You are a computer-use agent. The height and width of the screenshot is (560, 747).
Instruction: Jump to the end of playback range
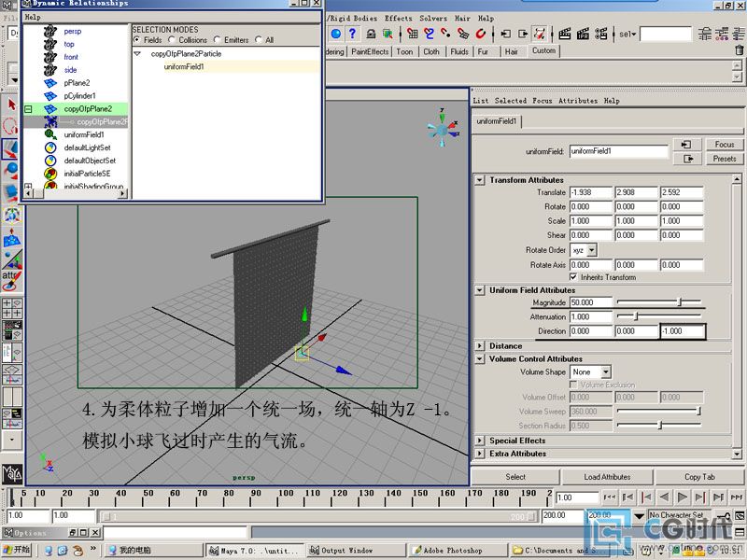click(737, 497)
